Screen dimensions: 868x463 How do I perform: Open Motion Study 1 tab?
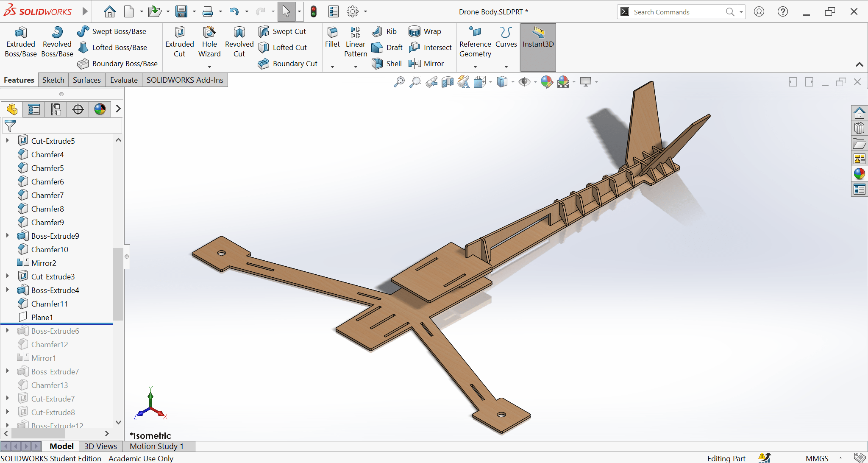[x=156, y=446]
